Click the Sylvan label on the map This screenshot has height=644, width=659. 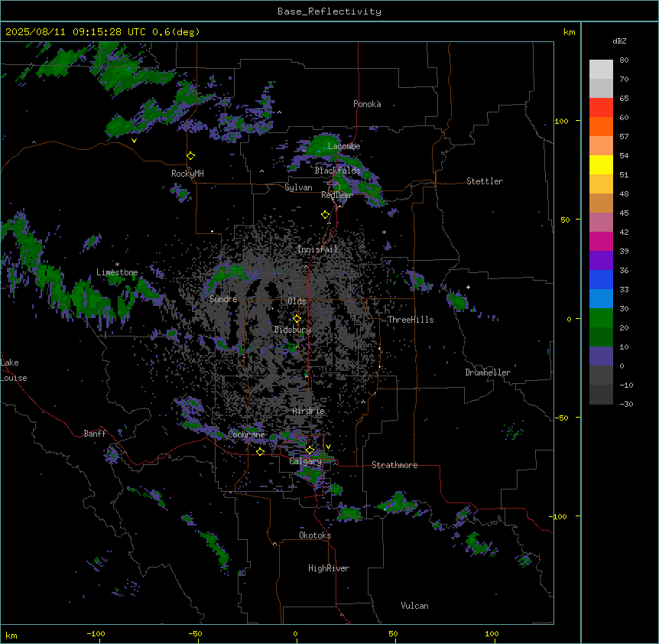tap(298, 187)
